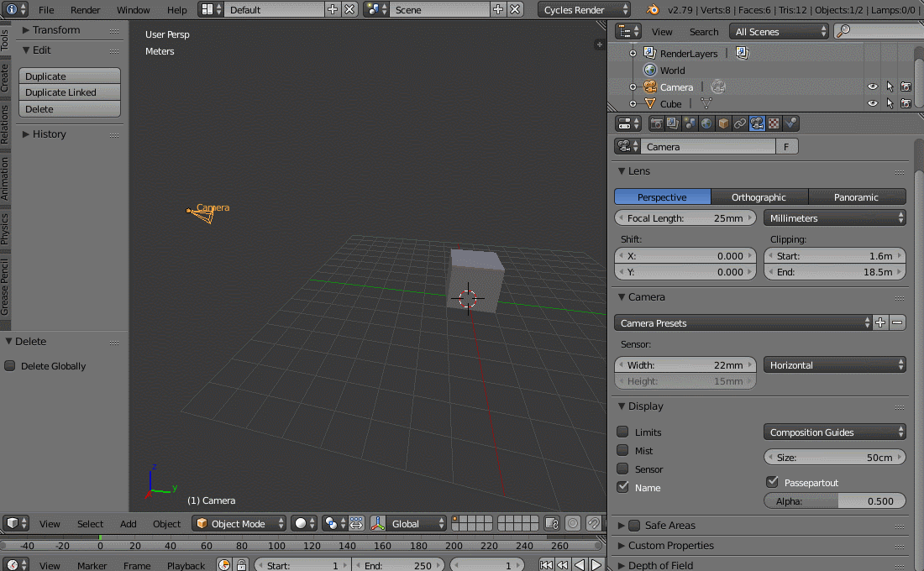Open the Object menu in 3D viewport header
This screenshot has width=924, height=571.
coord(166,523)
